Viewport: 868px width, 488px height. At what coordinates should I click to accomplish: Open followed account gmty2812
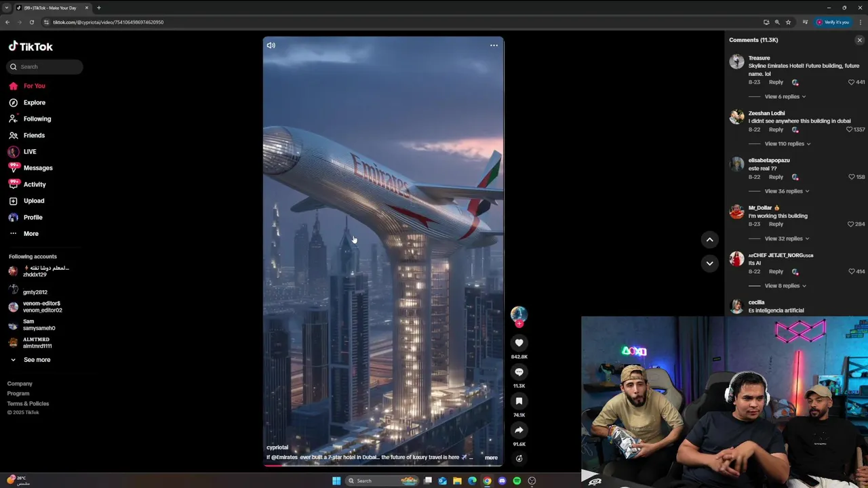pos(35,292)
